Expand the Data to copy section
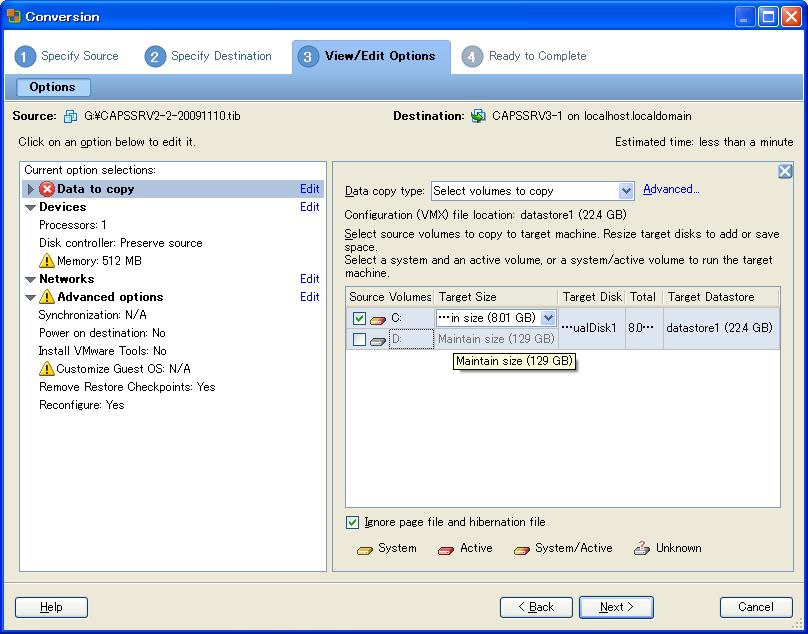The height and width of the screenshot is (634, 808). [30, 189]
